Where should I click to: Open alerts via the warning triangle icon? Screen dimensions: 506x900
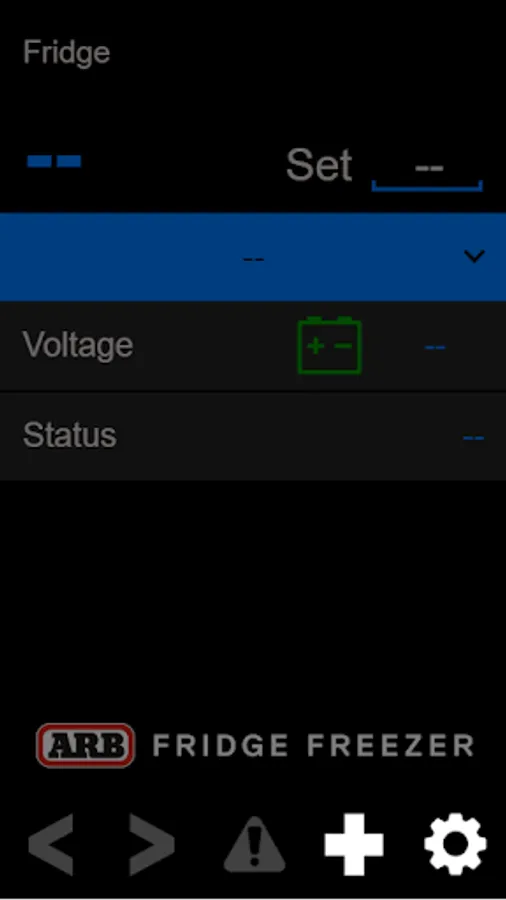tap(254, 844)
